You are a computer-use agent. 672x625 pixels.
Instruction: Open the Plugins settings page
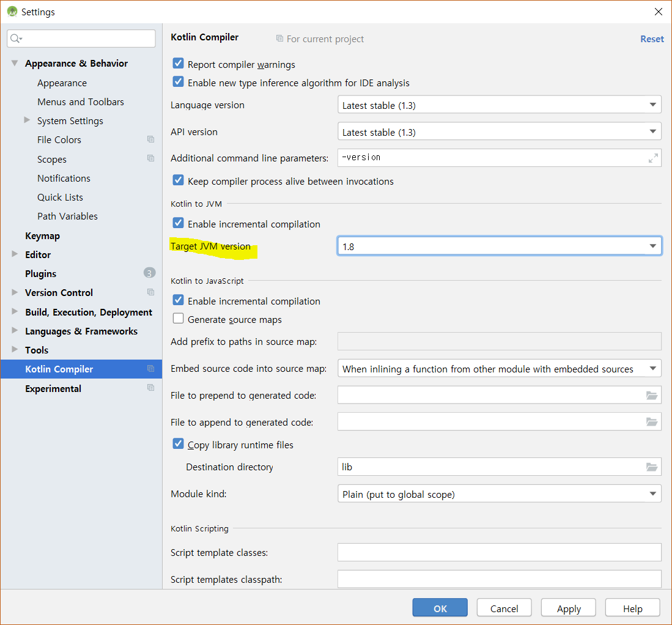pos(41,273)
